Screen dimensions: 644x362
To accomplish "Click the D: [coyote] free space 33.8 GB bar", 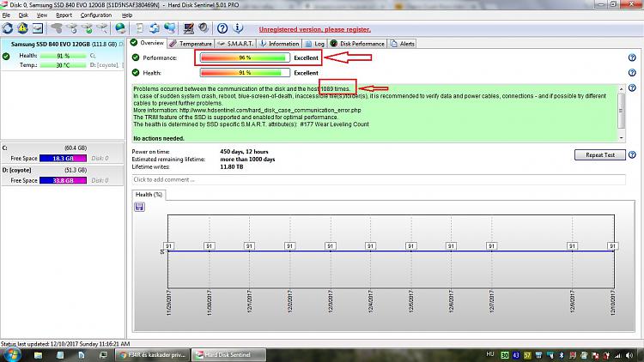I will 63,180.
